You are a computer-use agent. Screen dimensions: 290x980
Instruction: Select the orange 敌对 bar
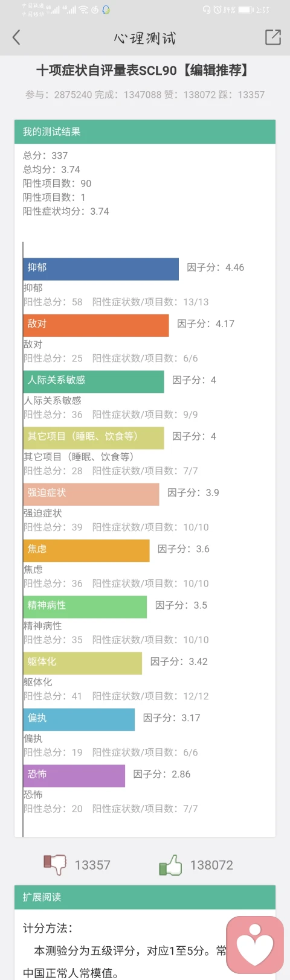(96, 325)
